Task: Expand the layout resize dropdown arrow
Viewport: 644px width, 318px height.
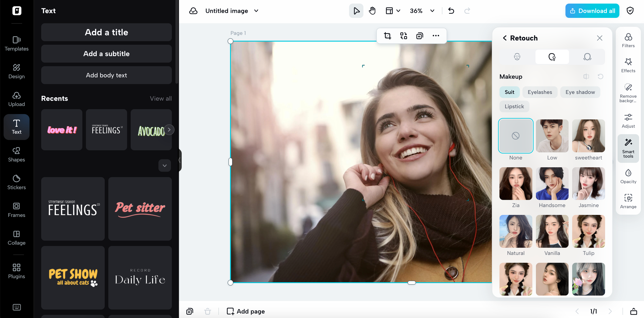Action: tap(398, 11)
